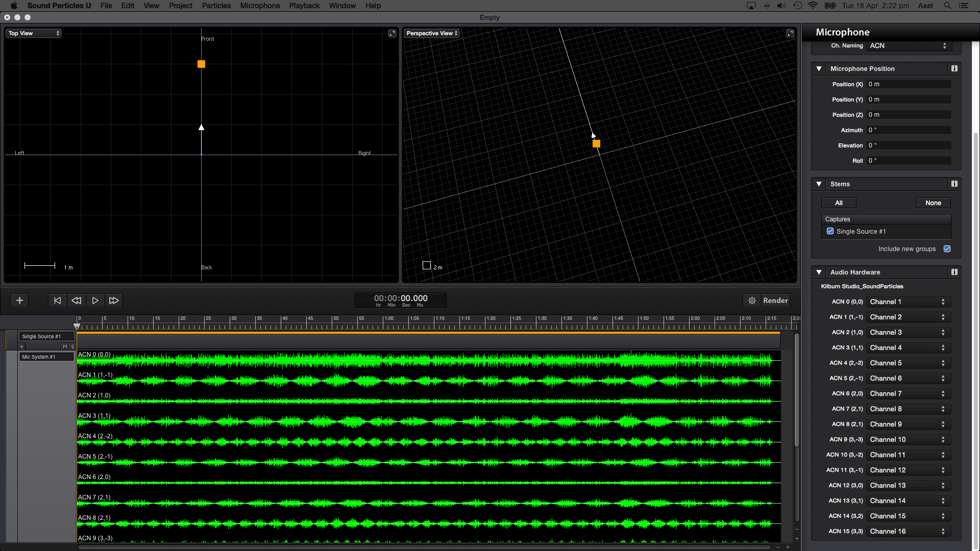Click the Azimuth value field
980x551 pixels.
pos(909,130)
